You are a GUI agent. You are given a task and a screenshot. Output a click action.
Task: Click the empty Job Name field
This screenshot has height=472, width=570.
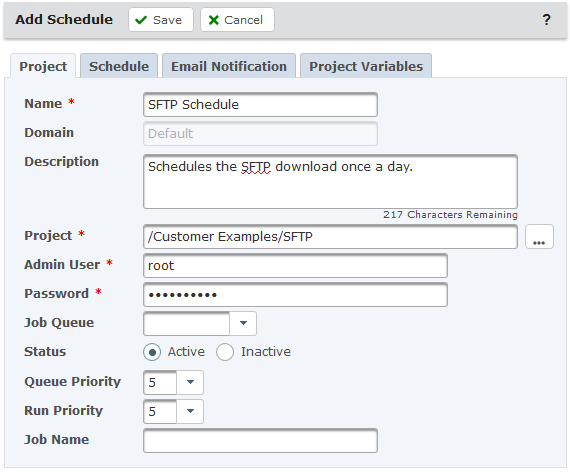point(260,441)
